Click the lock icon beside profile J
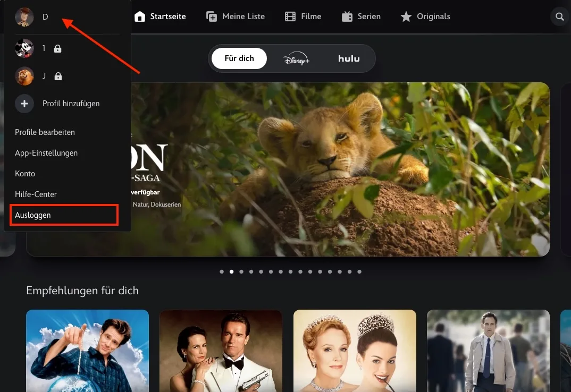 tap(58, 76)
